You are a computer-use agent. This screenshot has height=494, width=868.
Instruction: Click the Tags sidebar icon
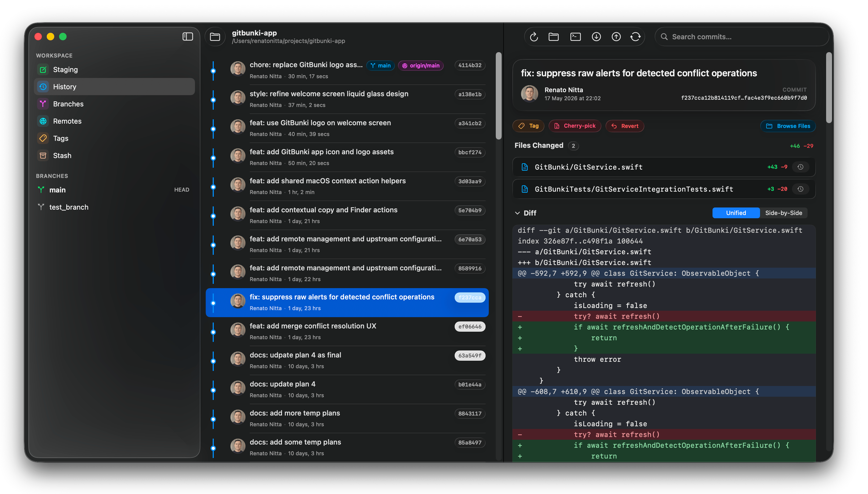[x=43, y=138]
